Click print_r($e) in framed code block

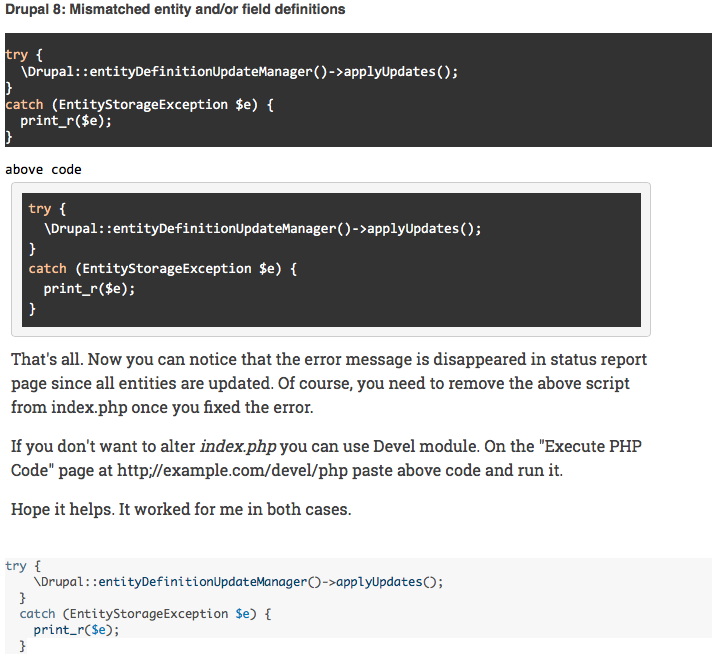pyautogui.click(x=89, y=289)
